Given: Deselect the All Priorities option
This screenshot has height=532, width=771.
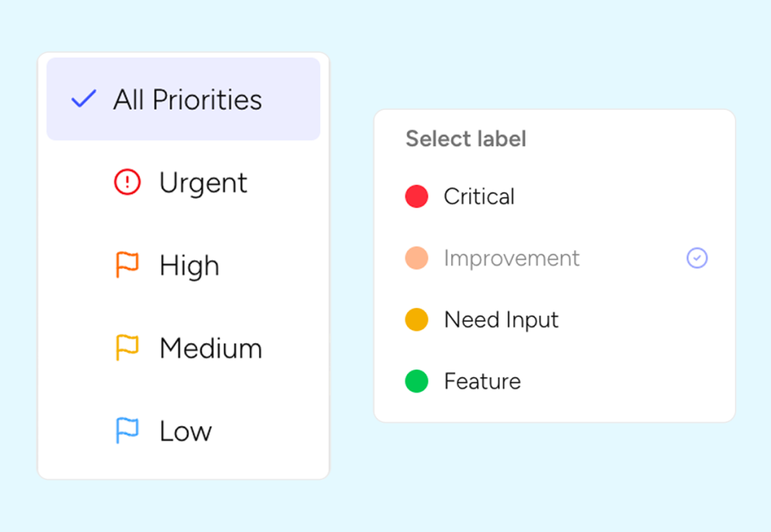Looking at the screenshot, I should [183, 99].
